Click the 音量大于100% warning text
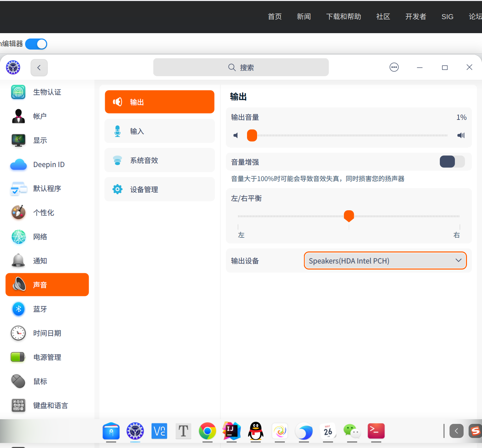 click(x=318, y=179)
